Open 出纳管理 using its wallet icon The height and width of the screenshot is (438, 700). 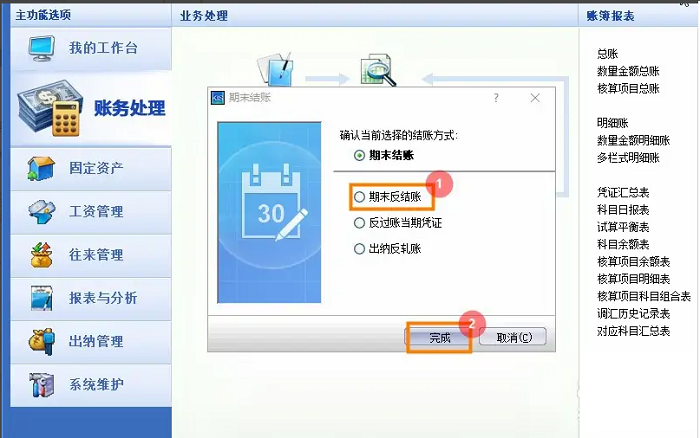pyautogui.click(x=40, y=341)
